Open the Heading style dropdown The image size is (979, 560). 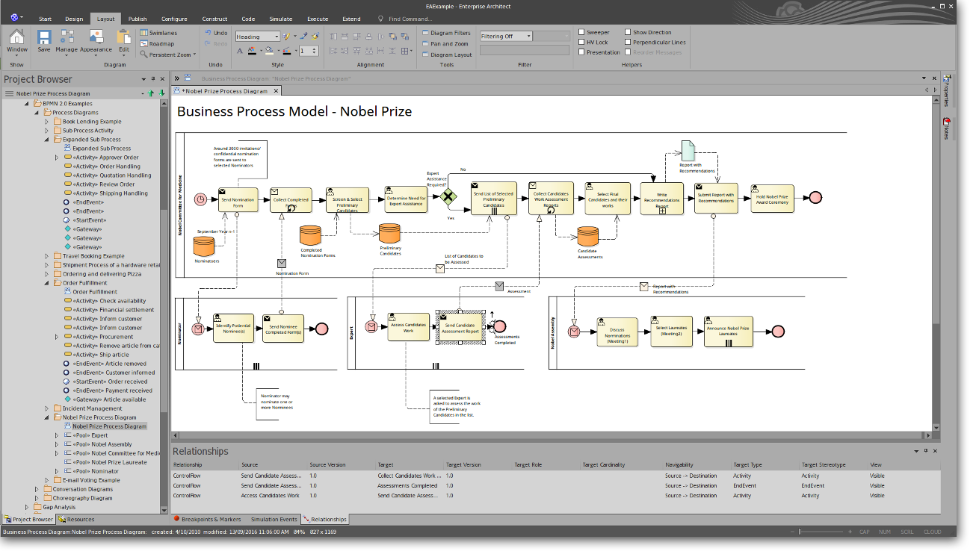276,37
